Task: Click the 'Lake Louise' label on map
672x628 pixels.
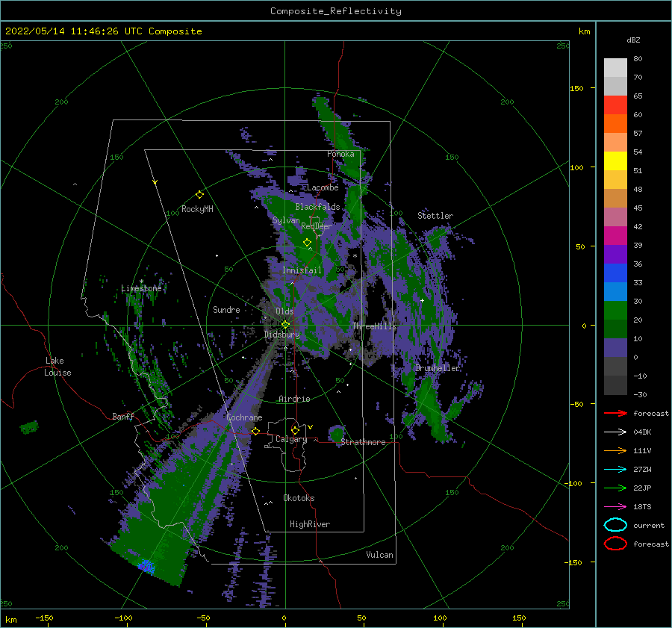Action: [x=57, y=367]
